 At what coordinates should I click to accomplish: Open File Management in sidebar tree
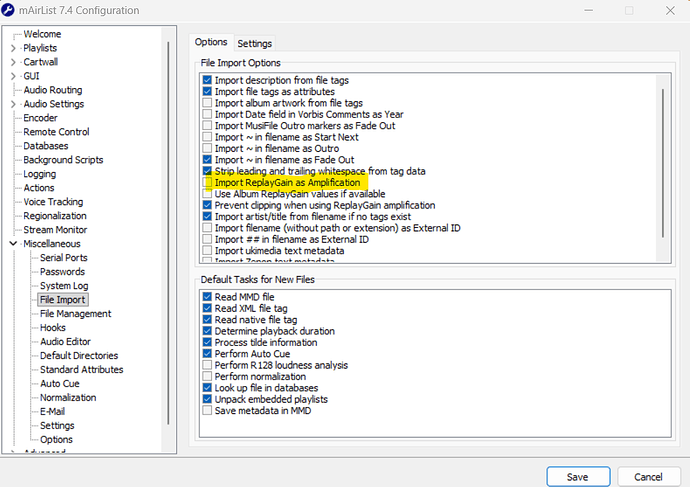coord(75,314)
